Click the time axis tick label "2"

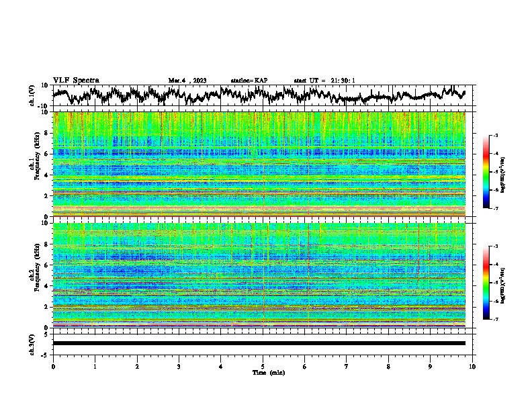click(x=137, y=367)
